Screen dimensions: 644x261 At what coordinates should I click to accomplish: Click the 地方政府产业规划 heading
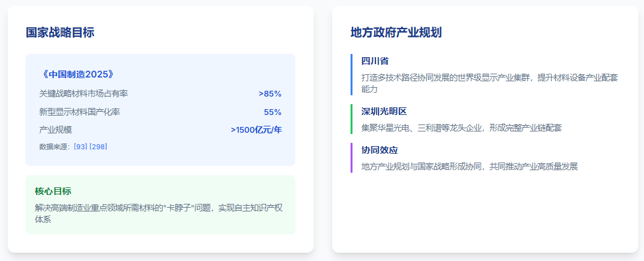point(396,32)
